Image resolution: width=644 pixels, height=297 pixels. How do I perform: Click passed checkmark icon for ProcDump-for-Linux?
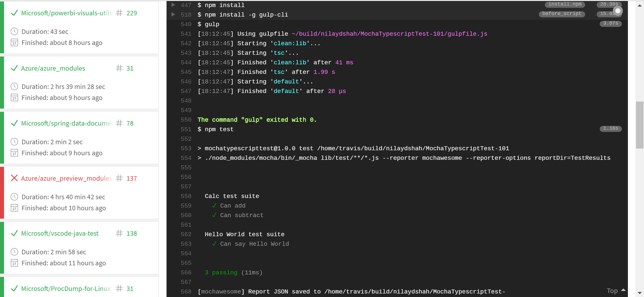tap(14, 288)
